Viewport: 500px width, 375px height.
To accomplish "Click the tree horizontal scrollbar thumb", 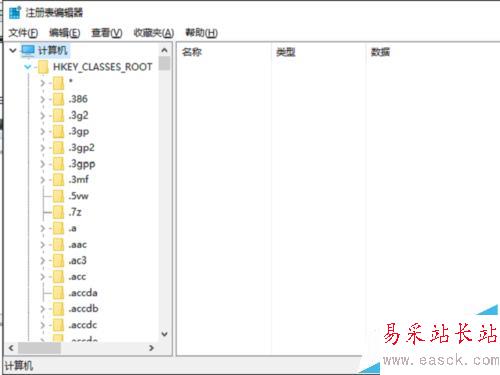I will 39,348.
